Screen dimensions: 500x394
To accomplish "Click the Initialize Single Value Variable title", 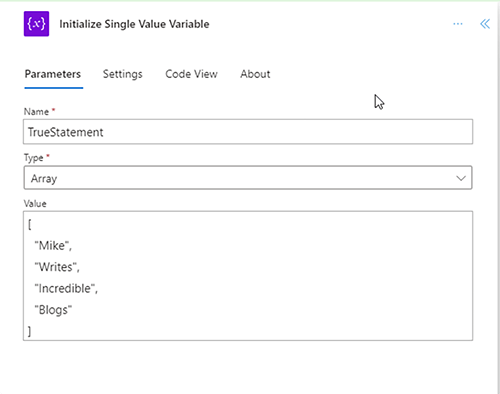I will coord(134,24).
